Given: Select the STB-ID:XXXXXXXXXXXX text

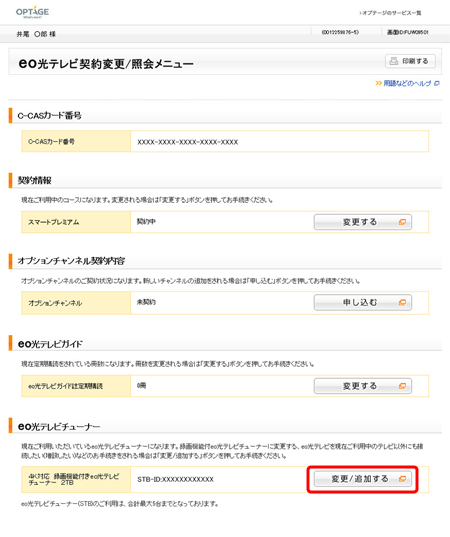Looking at the screenshot, I should point(175,479).
